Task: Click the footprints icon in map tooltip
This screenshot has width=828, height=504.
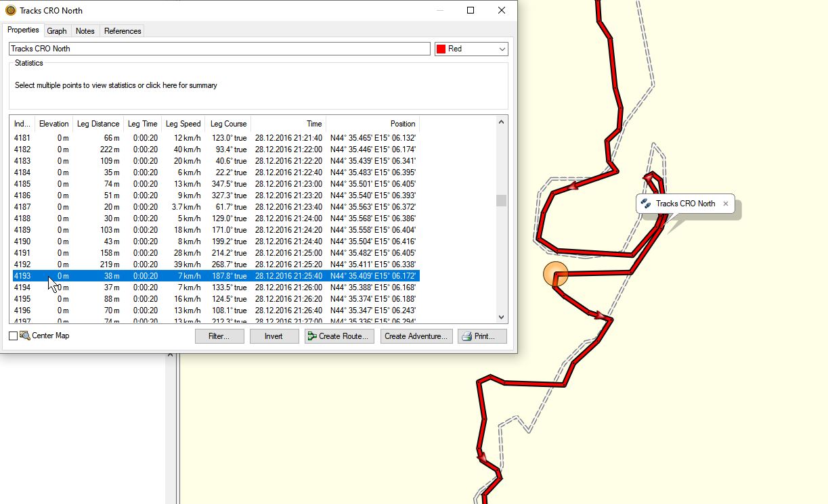Action: [x=646, y=204]
